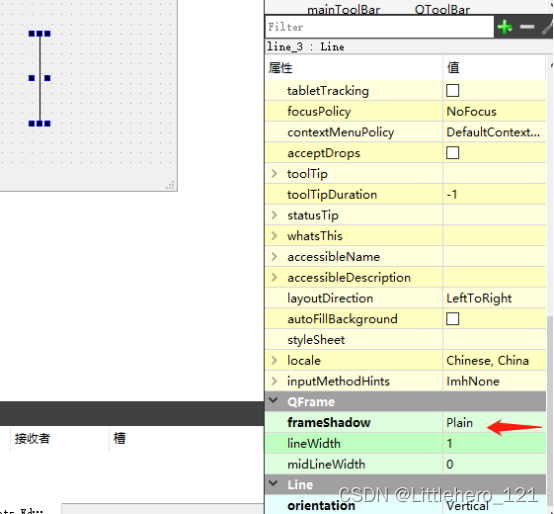Toggle the tabletTracking checkbox
Image resolution: width=554 pixels, height=514 pixels.
453,90
